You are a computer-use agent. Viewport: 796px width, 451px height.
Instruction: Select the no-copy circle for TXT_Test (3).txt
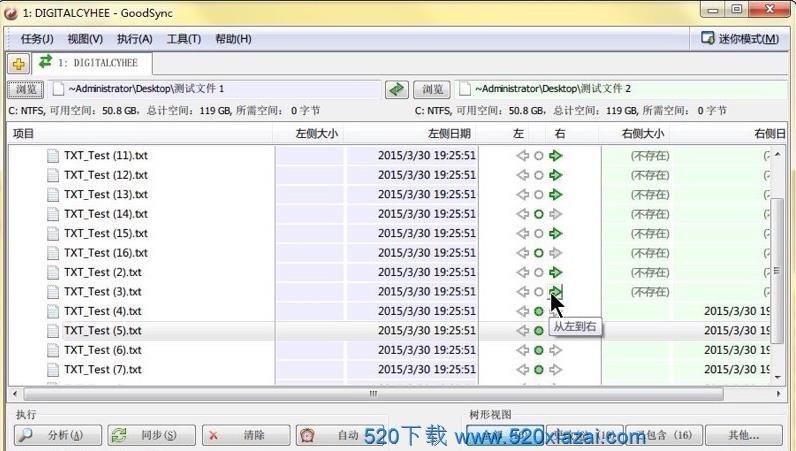pyautogui.click(x=539, y=292)
